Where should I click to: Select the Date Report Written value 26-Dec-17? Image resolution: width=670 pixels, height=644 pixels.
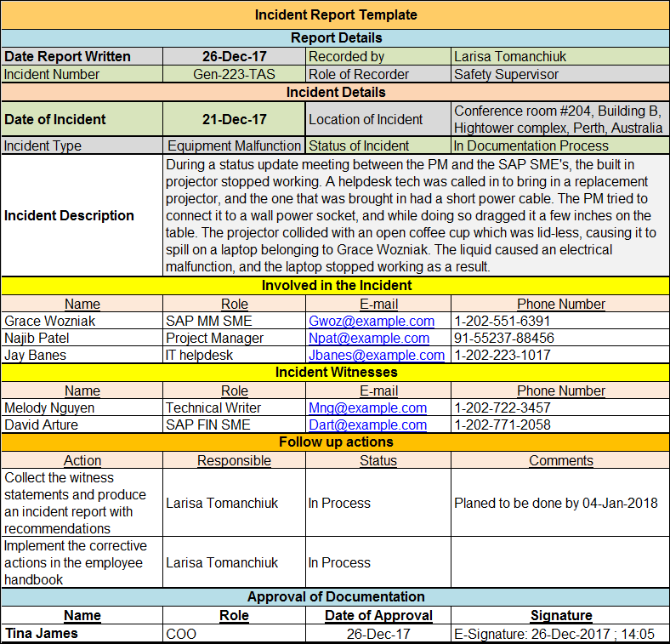point(234,57)
